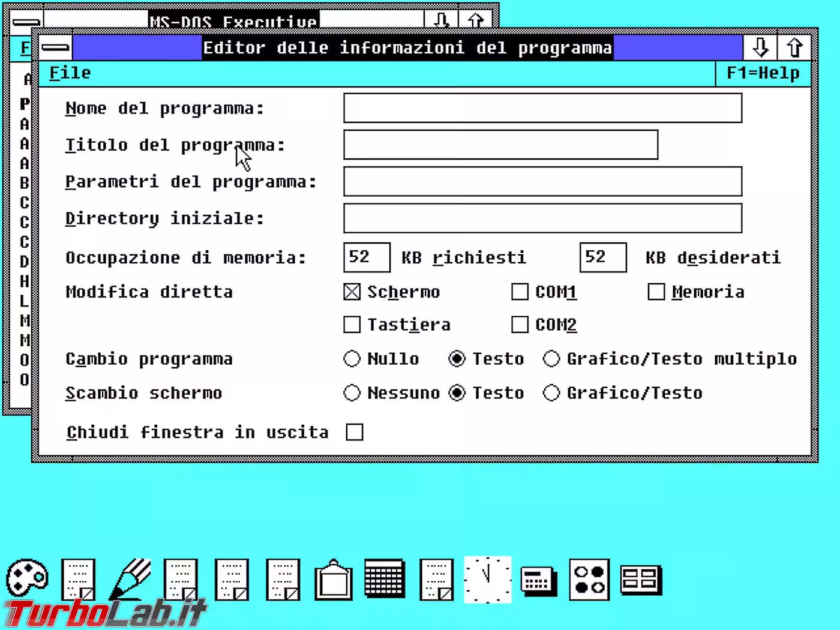Viewport: 840px width, 630px height.
Task: Check Chiudi finestra in uscita
Action: (x=355, y=431)
